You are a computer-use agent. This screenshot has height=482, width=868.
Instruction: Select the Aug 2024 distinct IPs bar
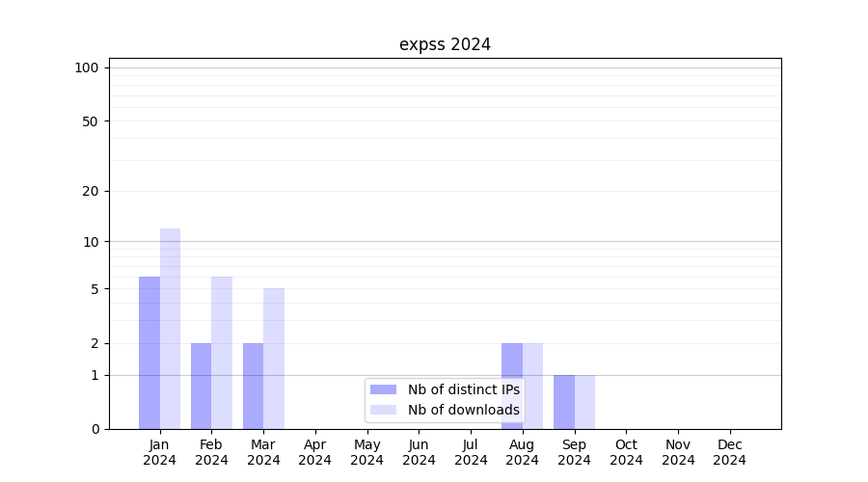click(511, 386)
